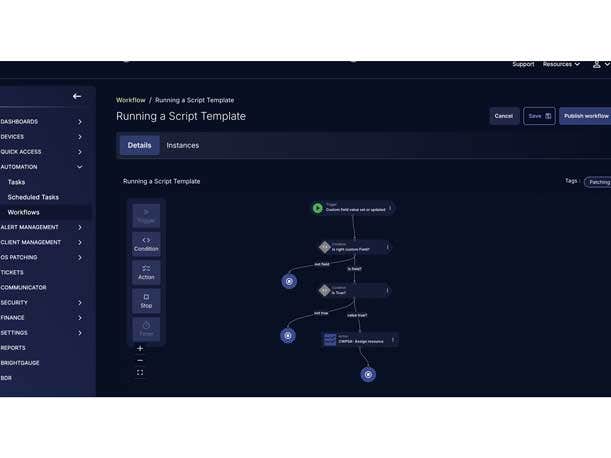Click the green trigger play icon
611x458 pixels.
coord(317,208)
